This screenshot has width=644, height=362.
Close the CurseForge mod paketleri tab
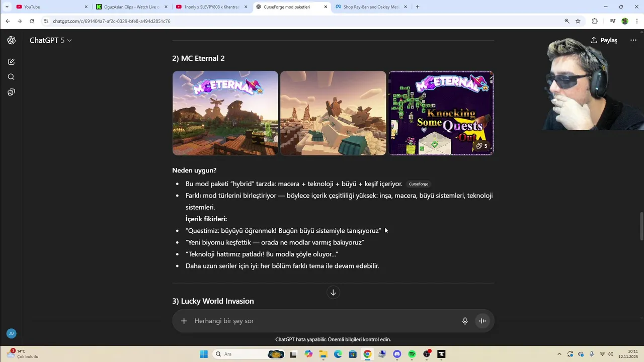pos(326,7)
